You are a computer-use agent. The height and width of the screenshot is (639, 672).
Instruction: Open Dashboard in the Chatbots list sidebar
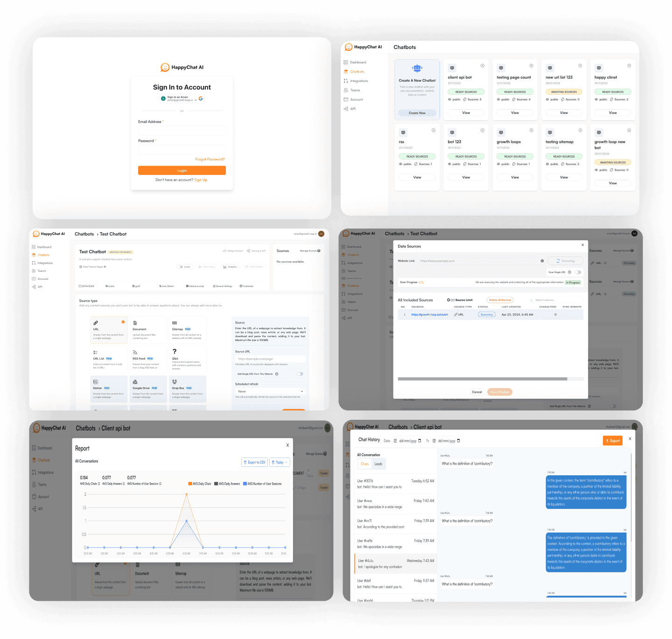click(355, 62)
